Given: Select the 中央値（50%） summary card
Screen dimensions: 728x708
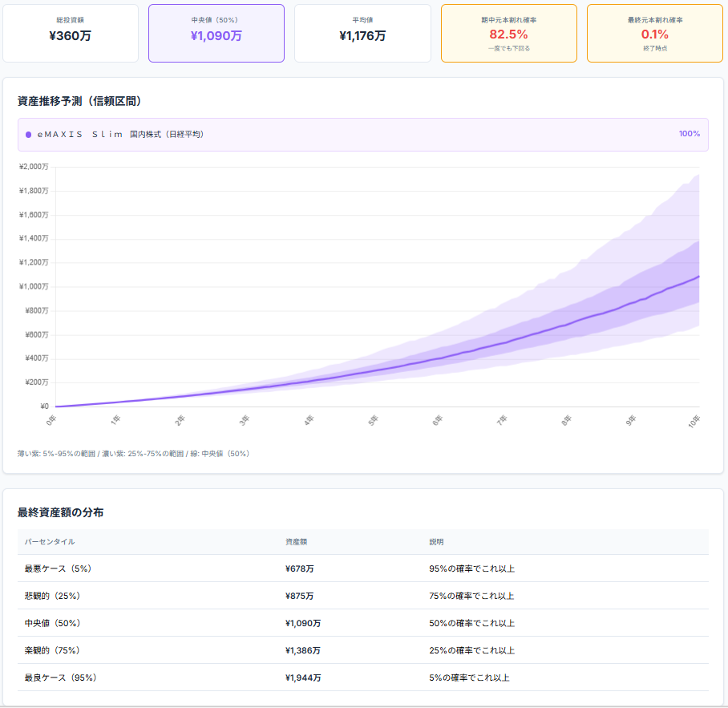Looking at the screenshot, I should pos(216,33).
